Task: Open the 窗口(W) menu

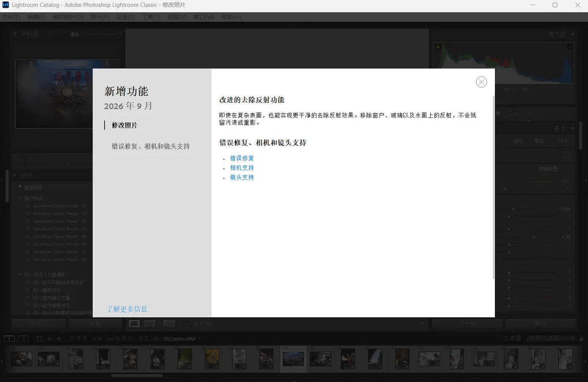Action: [204, 17]
